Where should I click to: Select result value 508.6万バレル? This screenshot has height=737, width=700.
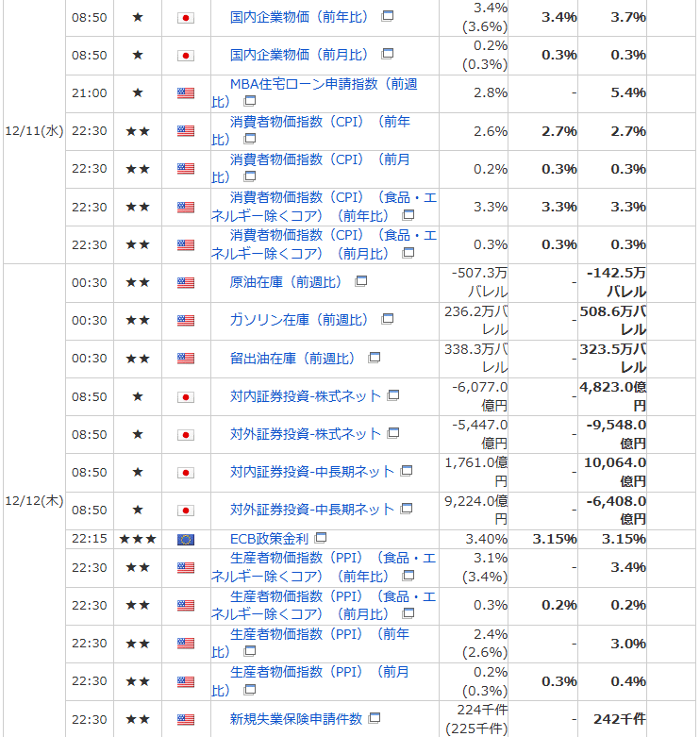(x=612, y=320)
